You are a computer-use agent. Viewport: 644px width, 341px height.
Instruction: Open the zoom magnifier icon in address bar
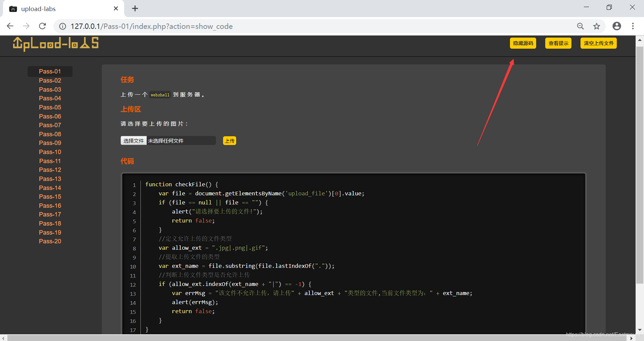[580, 26]
